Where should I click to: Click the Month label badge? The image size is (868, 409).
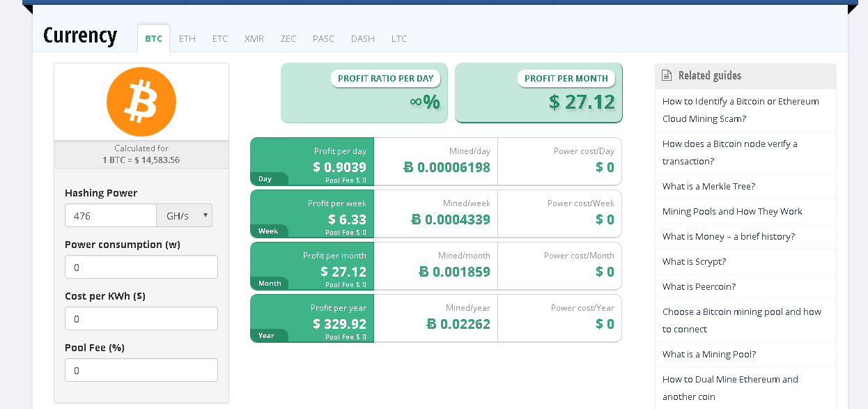tap(269, 284)
